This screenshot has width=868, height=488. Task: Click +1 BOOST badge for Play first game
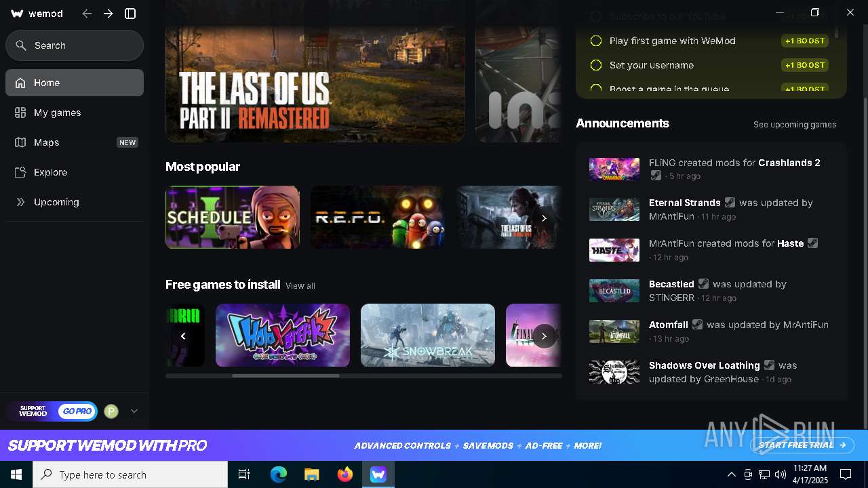coord(805,41)
